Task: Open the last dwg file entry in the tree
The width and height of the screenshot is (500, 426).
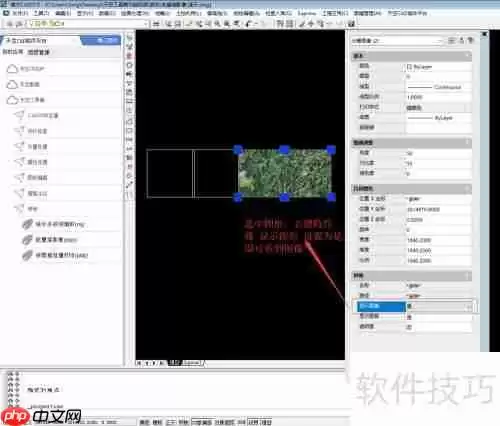Action: pyautogui.click(x=61, y=255)
